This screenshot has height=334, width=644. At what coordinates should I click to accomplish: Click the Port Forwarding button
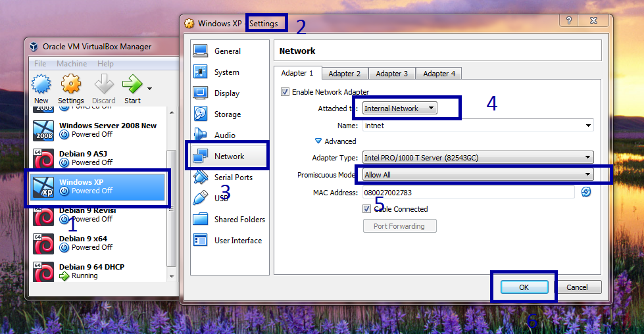point(399,226)
